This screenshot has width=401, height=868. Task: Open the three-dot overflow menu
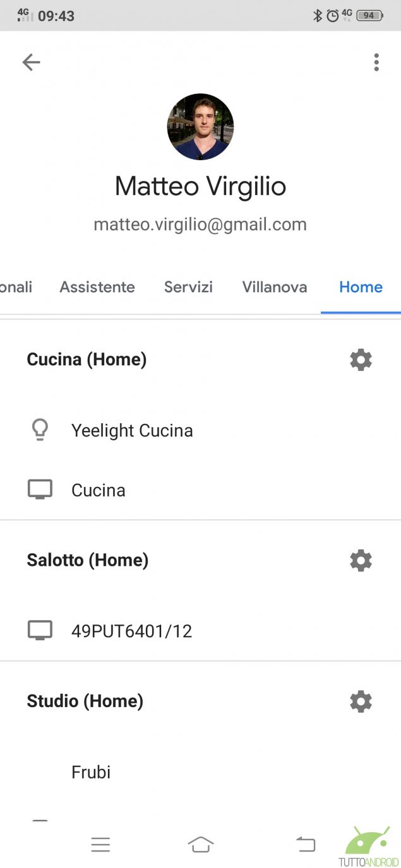pyautogui.click(x=376, y=62)
